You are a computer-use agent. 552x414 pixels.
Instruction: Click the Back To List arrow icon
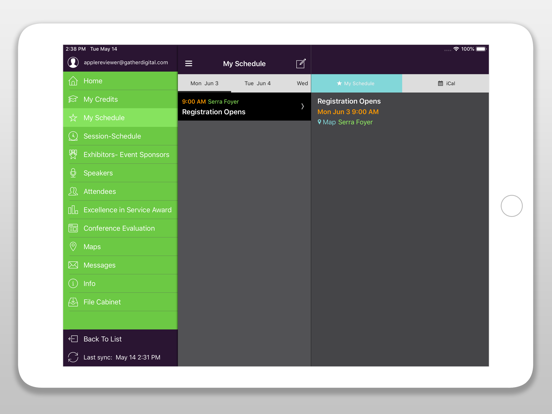click(x=73, y=339)
